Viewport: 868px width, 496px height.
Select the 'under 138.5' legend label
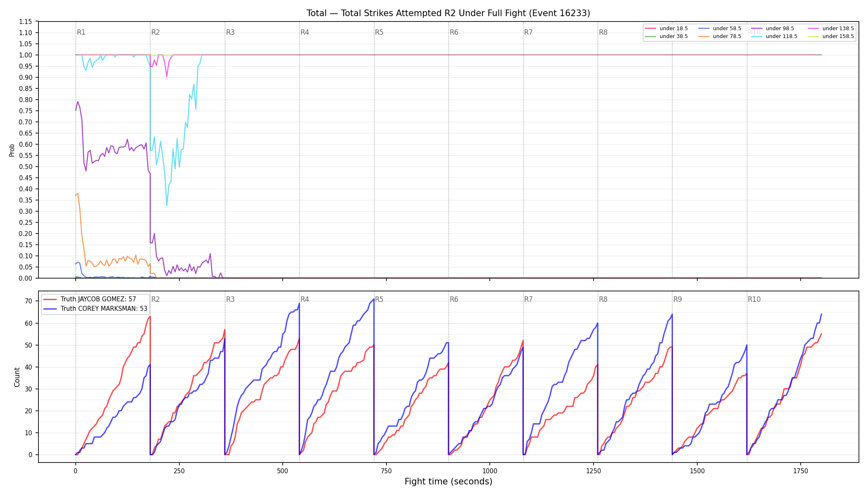pyautogui.click(x=838, y=29)
